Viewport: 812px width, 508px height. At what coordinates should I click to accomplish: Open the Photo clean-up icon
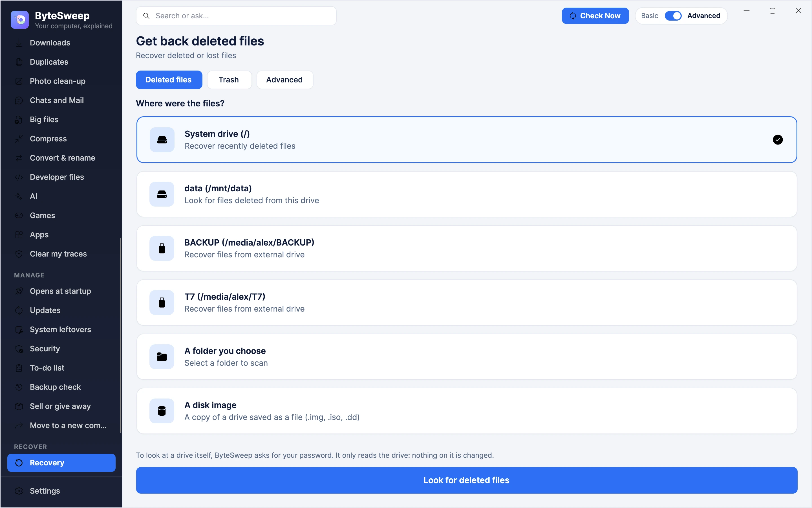pyautogui.click(x=19, y=81)
